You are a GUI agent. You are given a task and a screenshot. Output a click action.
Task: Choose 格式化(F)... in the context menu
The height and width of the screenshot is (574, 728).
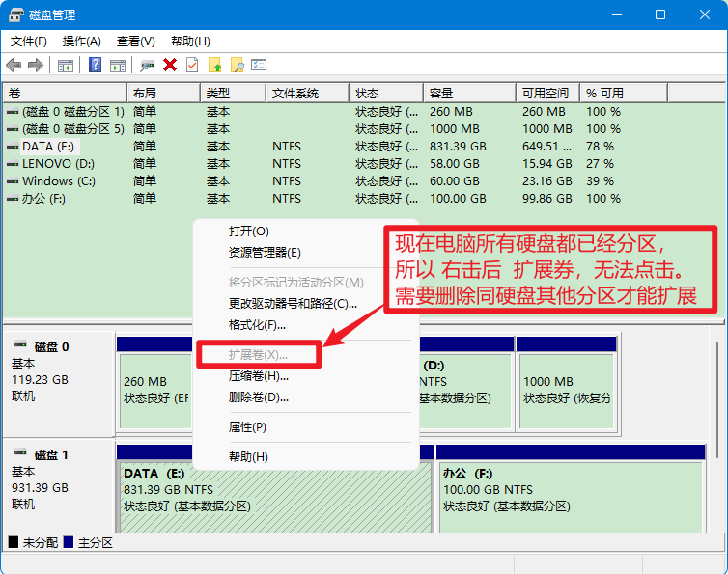tap(306, 325)
